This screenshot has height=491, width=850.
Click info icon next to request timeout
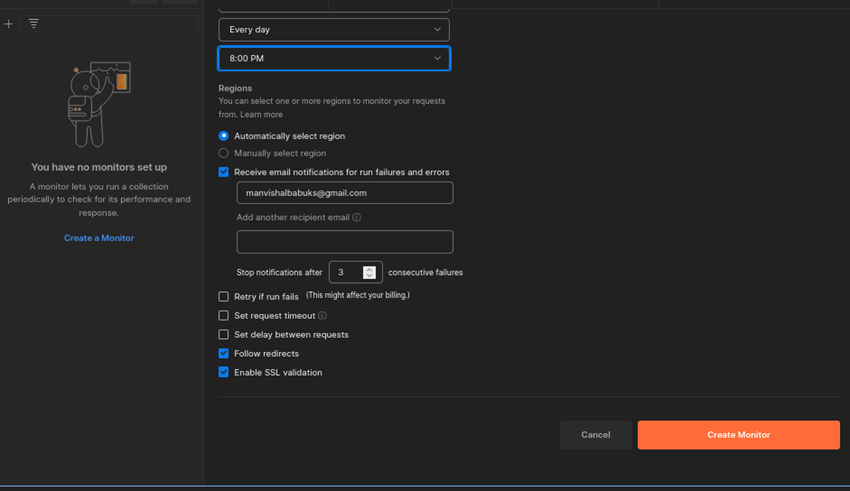(323, 316)
